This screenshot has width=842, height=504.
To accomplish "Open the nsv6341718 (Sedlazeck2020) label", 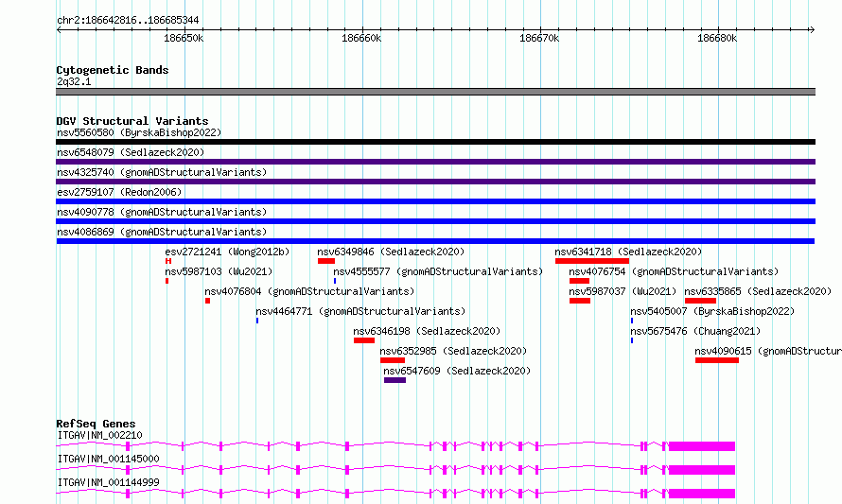I will click(628, 252).
